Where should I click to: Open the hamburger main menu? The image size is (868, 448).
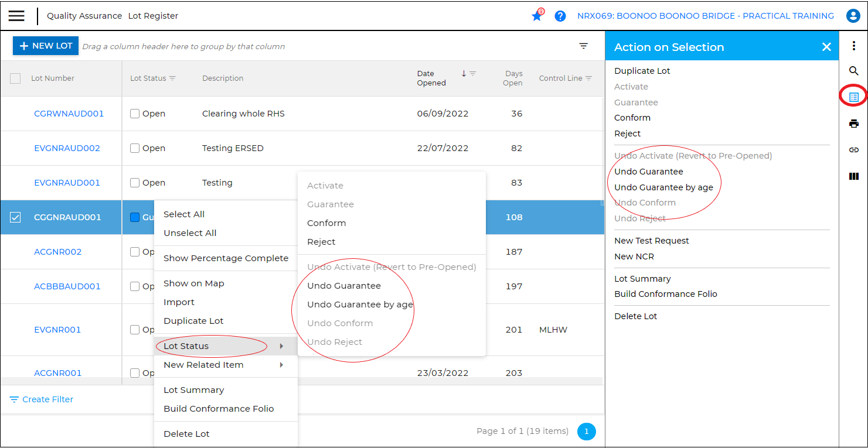[16, 16]
